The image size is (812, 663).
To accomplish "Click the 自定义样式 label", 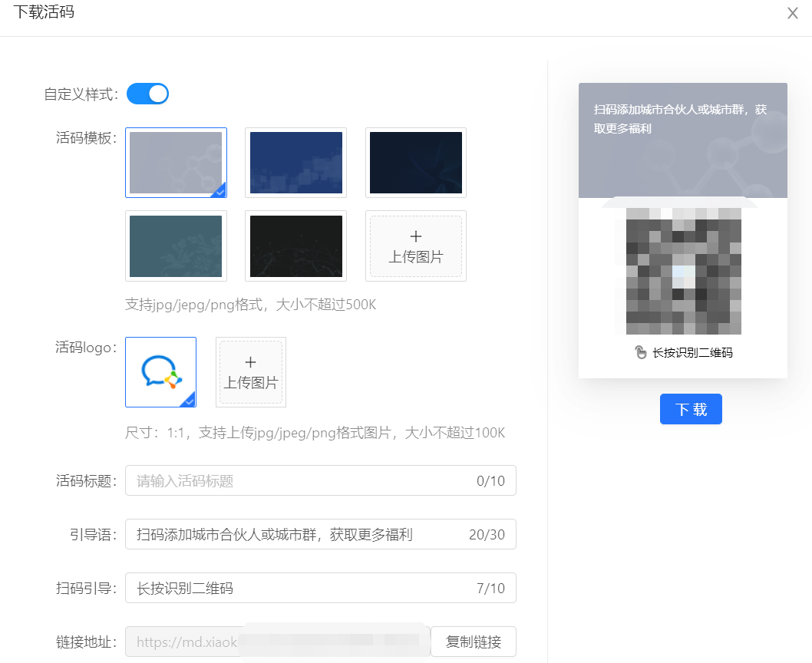I will 81,94.
